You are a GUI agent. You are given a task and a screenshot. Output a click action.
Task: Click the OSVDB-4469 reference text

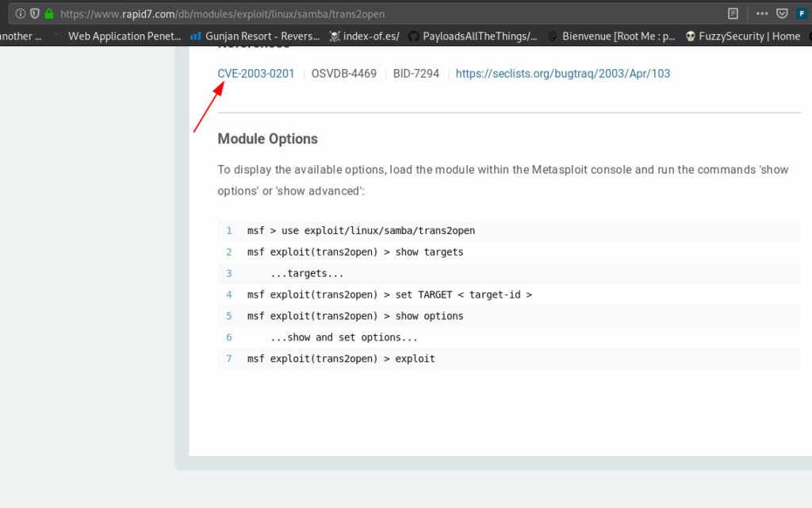pyautogui.click(x=343, y=74)
